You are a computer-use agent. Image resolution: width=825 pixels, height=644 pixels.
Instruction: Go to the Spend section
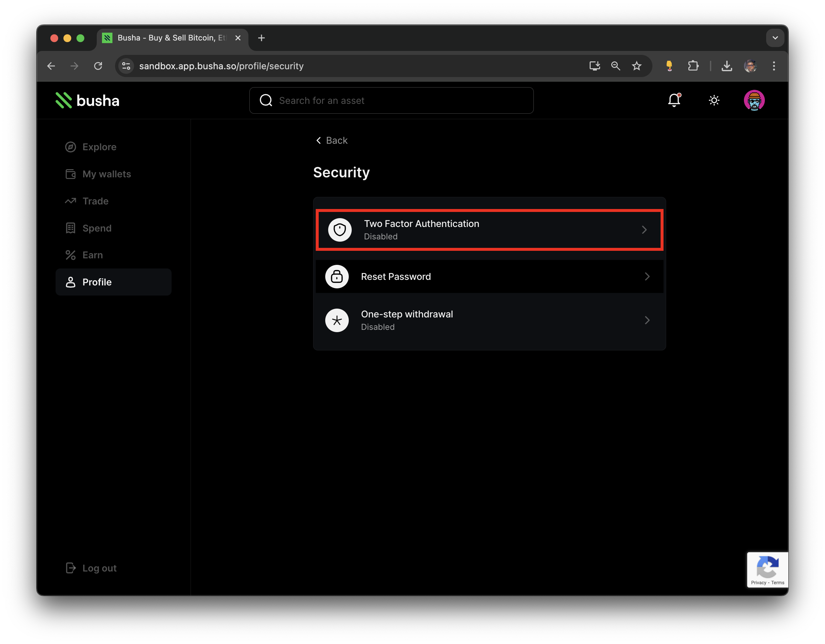[97, 228]
